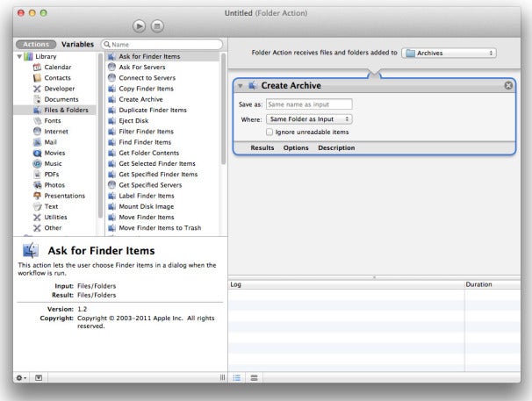Image resolution: width=532 pixels, height=401 pixels.
Task: Show the Description section of Create Archive
Action: pos(336,148)
